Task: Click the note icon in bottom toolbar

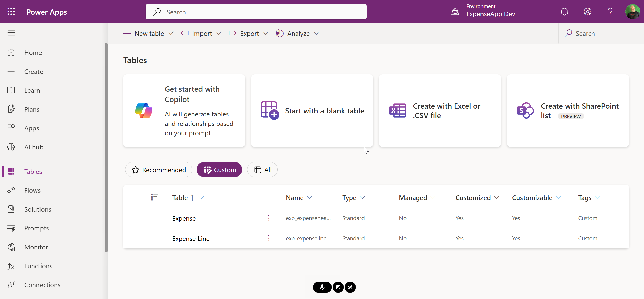Action: (338, 287)
